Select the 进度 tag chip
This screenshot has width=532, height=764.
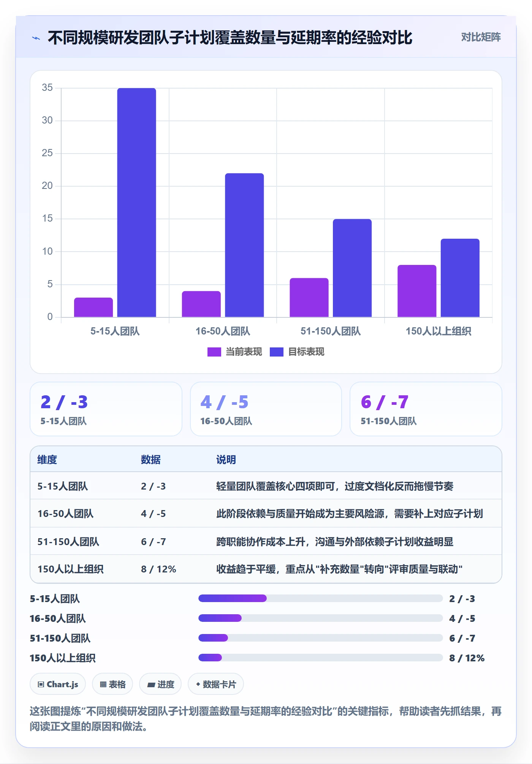coord(160,684)
